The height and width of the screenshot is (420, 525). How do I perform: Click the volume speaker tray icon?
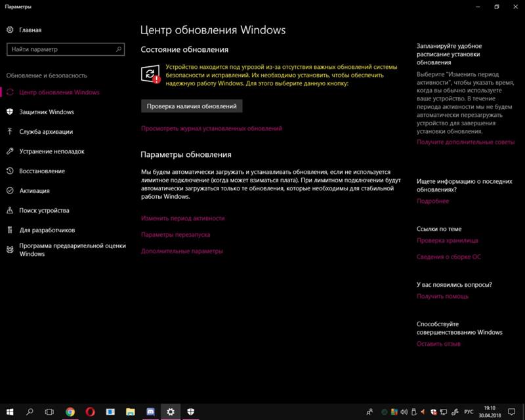click(x=404, y=412)
